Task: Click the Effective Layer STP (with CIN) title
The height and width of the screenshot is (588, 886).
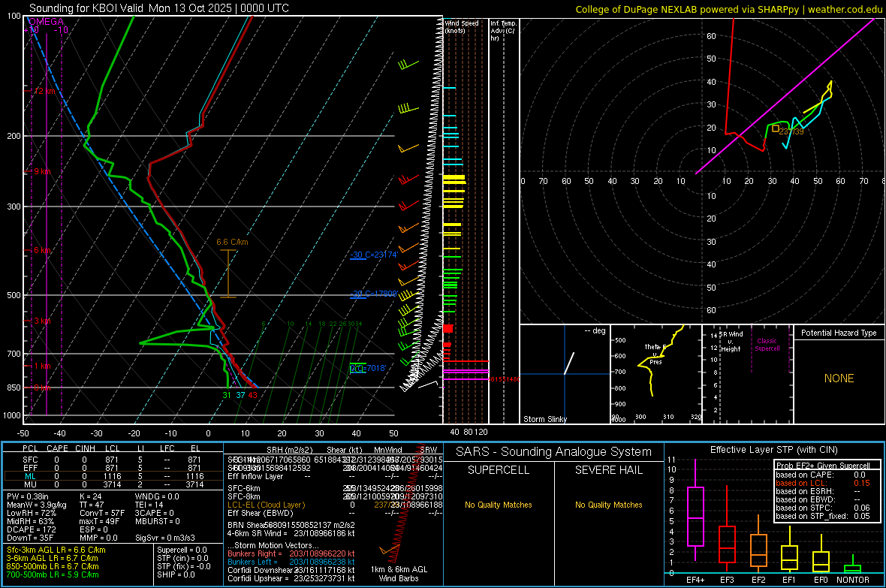Action: point(773,450)
